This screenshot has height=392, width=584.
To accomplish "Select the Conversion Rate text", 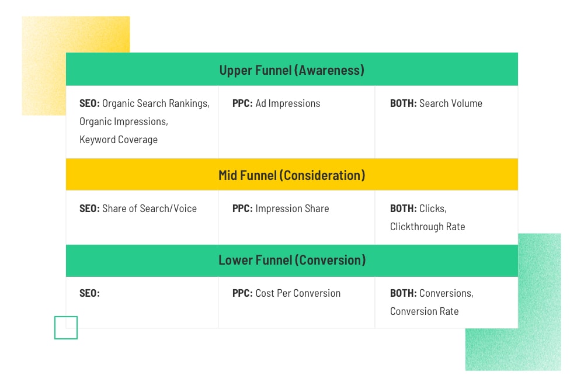I will click(424, 311).
